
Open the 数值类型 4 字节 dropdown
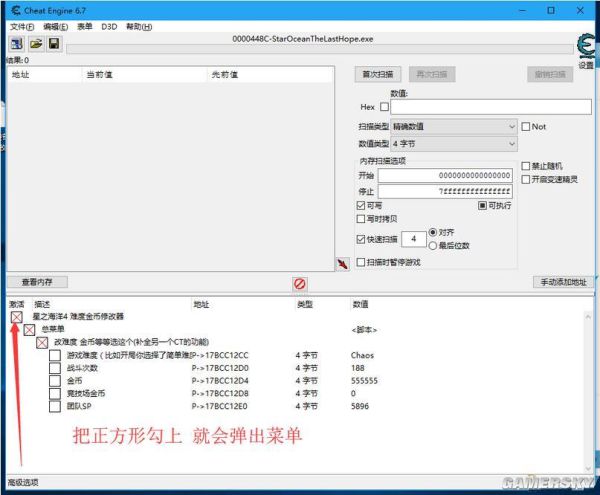pos(454,144)
